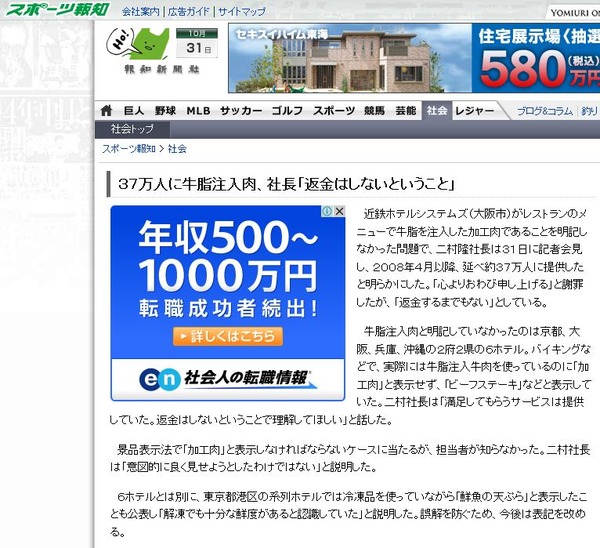This screenshot has height=548, width=600.
Task: Open the ゴルフ navigation tab
Action: (x=287, y=111)
